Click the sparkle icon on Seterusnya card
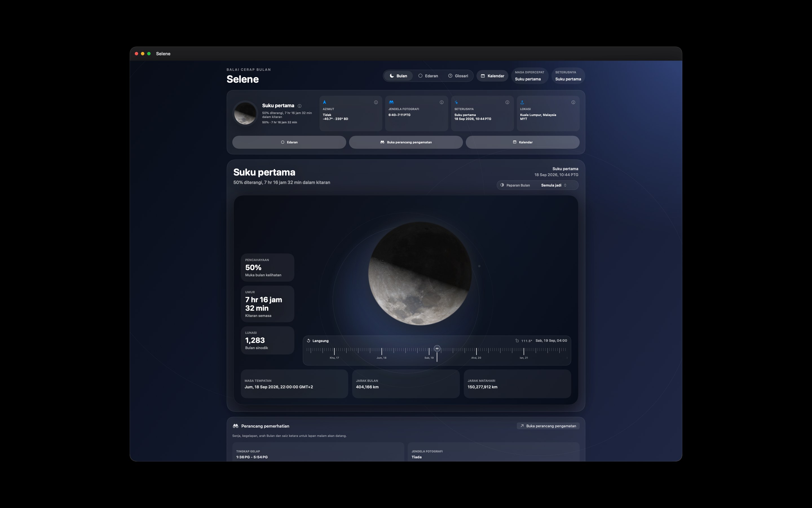Screen dimensions: 812x508 pyautogui.click(x=456, y=102)
